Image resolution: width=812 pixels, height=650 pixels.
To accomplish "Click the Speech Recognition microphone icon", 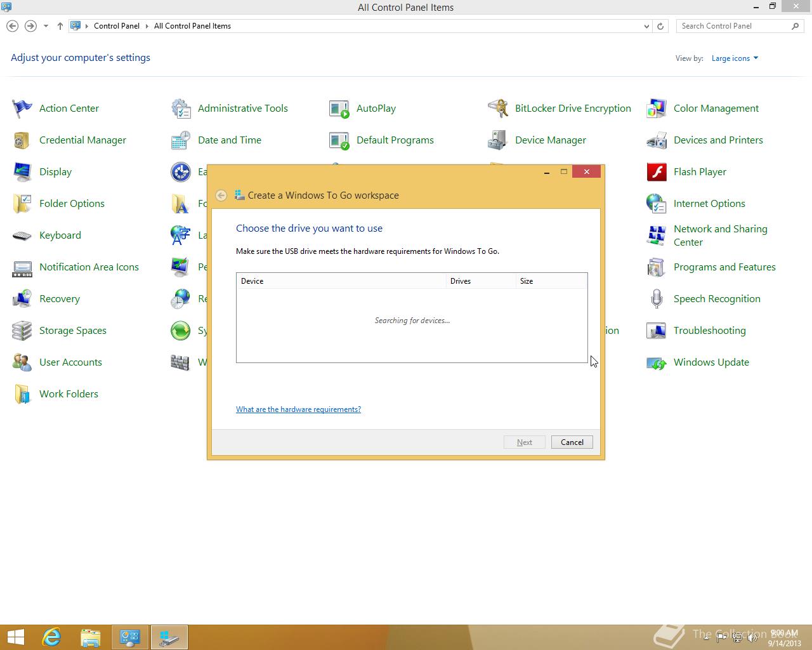I will (657, 299).
